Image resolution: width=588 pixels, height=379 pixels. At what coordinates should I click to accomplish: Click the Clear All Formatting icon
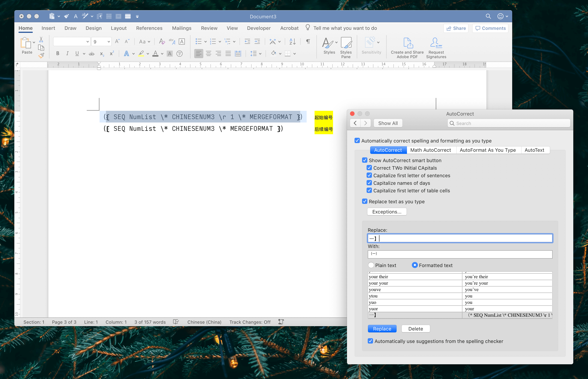(162, 42)
